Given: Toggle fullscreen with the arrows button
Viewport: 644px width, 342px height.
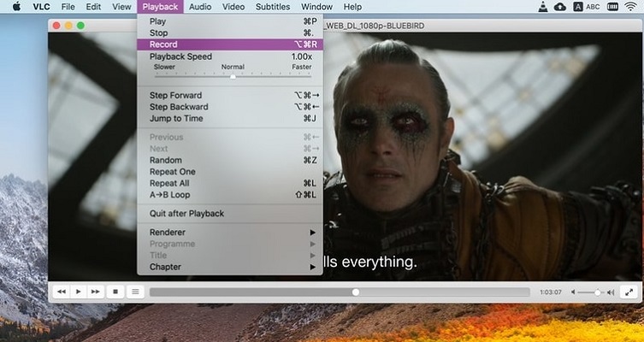Looking at the screenshot, I should (x=629, y=292).
